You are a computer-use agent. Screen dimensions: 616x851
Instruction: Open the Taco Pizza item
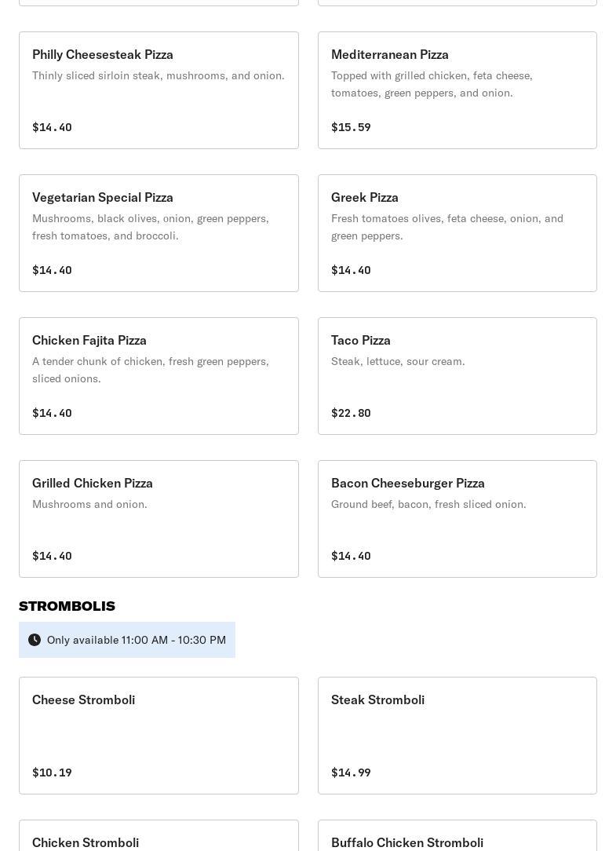457,375
